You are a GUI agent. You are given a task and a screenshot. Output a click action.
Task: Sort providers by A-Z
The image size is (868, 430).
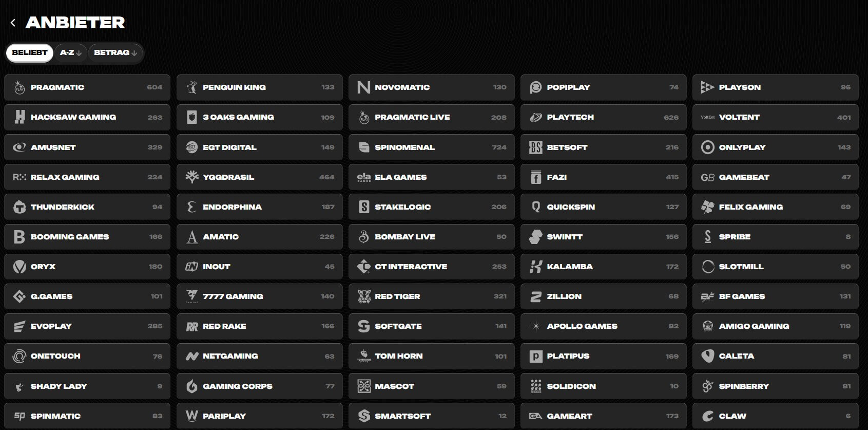click(x=70, y=52)
